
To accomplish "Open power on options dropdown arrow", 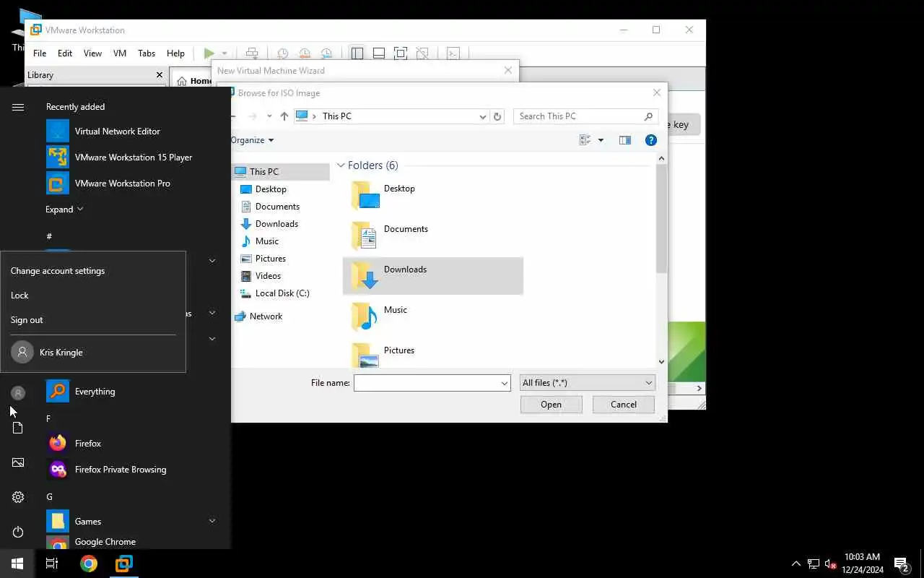I will click(x=225, y=53).
